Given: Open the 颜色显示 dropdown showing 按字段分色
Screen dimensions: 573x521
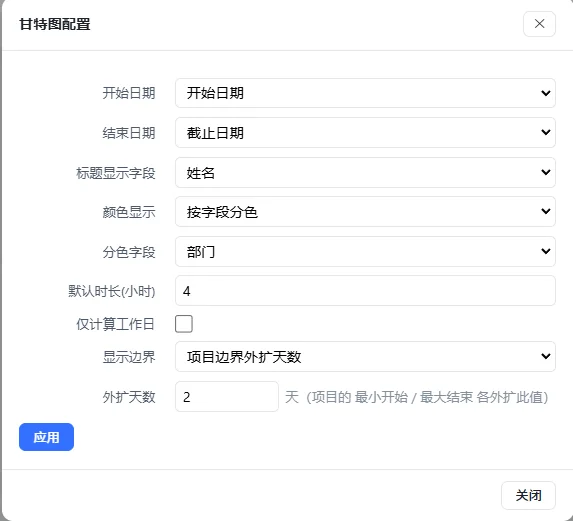Looking at the screenshot, I should [x=365, y=212].
